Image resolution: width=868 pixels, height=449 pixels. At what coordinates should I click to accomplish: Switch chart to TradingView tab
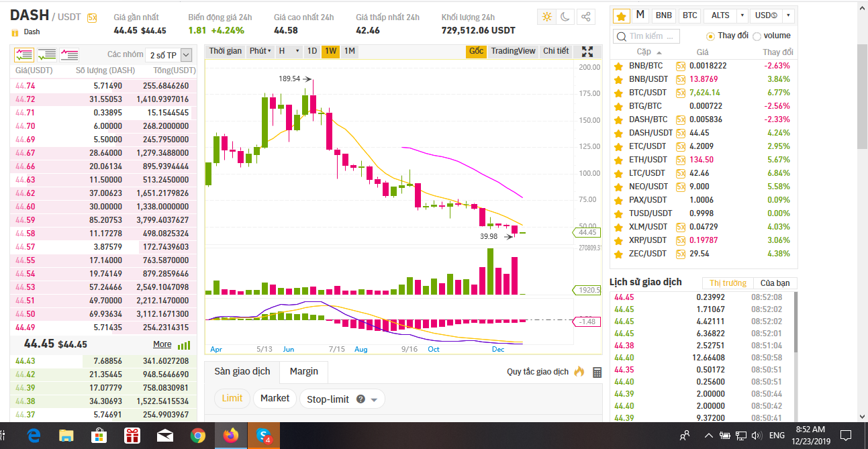coord(513,51)
